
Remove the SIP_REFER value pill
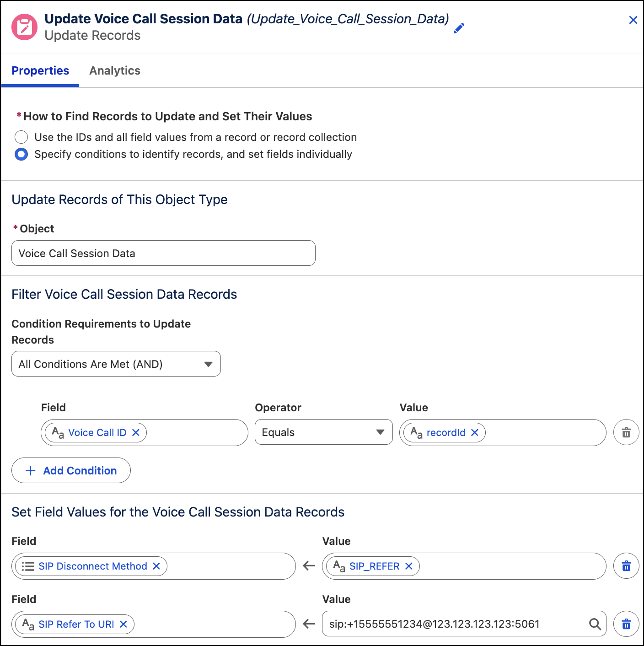tap(409, 566)
